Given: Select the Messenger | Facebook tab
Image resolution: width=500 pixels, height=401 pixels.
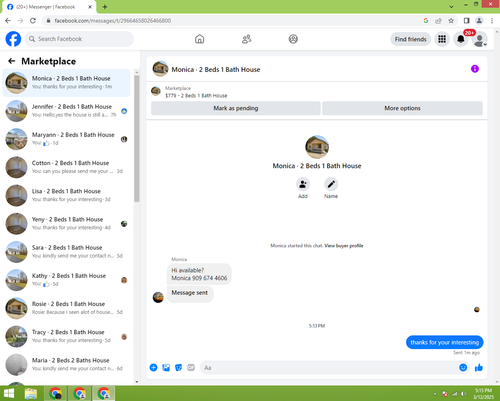Looking at the screenshot, I should [48, 7].
